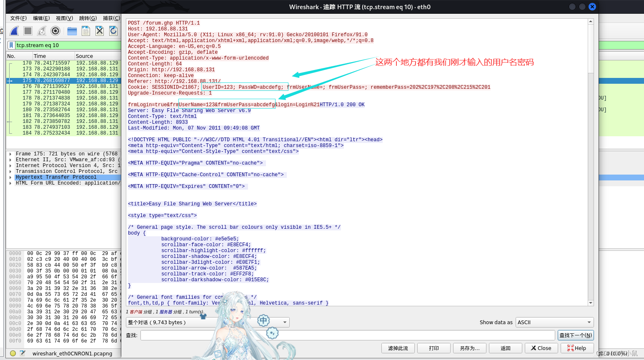Click the gray stop capture square icon

(x=28, y=31)
